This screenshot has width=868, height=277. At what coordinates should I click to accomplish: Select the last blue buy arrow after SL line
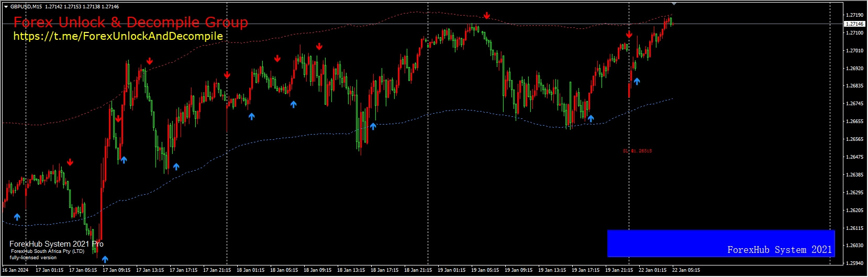point(637,81)
